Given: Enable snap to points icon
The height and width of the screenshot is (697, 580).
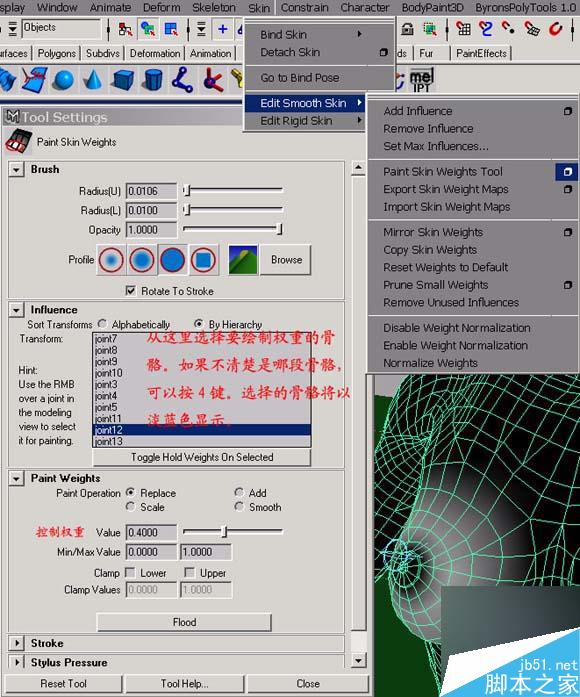Looking at the screenshot, I should (509, 29).
